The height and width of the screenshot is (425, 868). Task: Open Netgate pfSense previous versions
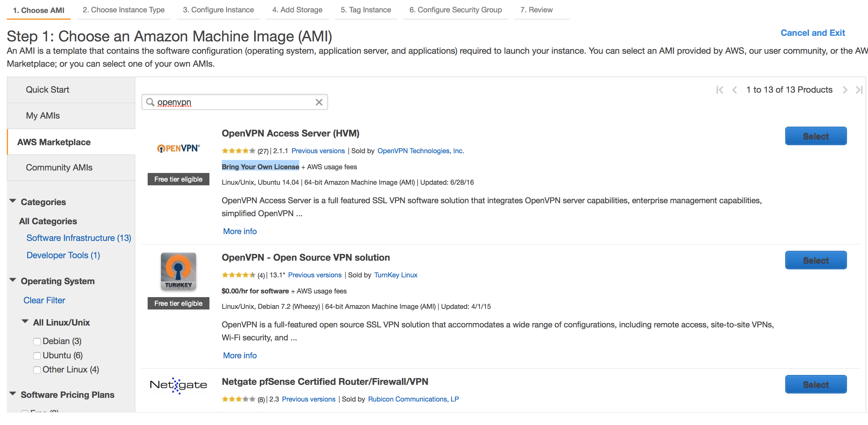pyautogui.click(x=309, y=399)
